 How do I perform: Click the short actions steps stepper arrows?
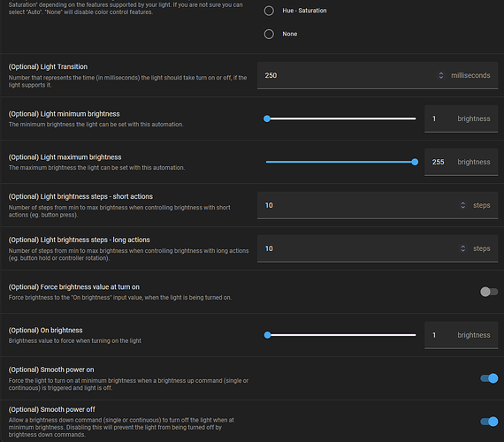pyautogui.click(x=462, y=205)
